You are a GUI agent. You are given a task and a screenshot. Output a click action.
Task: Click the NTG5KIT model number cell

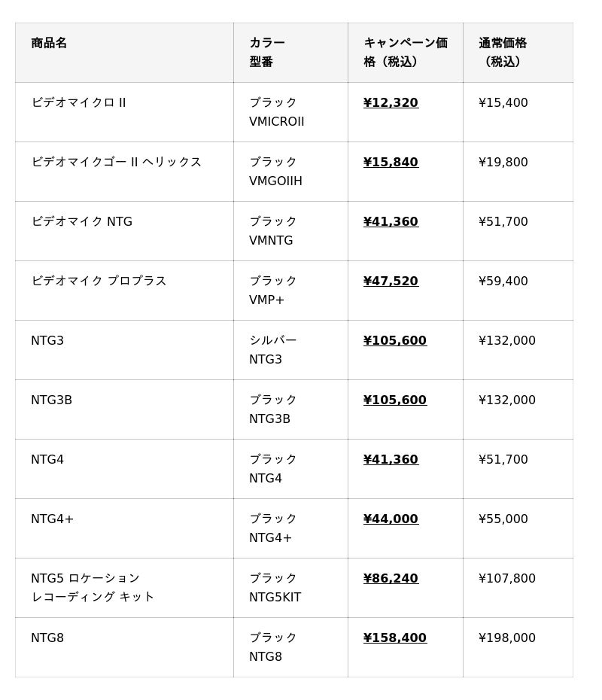point(275,598)
